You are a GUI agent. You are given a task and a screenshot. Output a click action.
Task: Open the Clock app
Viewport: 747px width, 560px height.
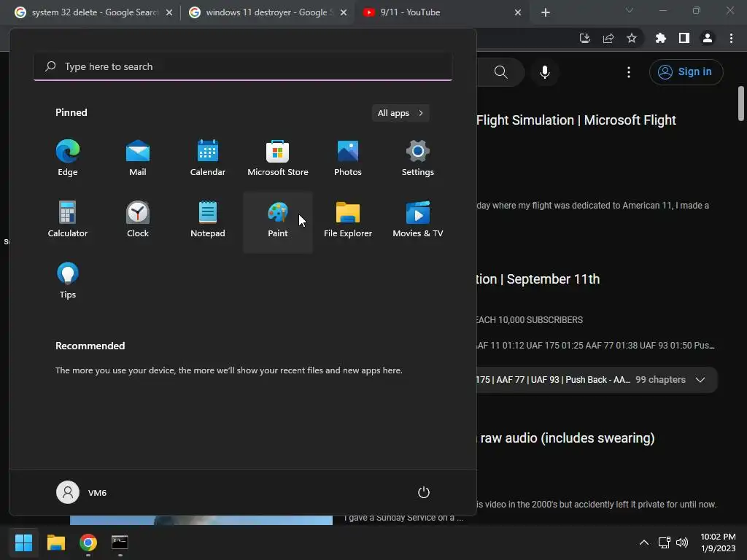point(138,219)
